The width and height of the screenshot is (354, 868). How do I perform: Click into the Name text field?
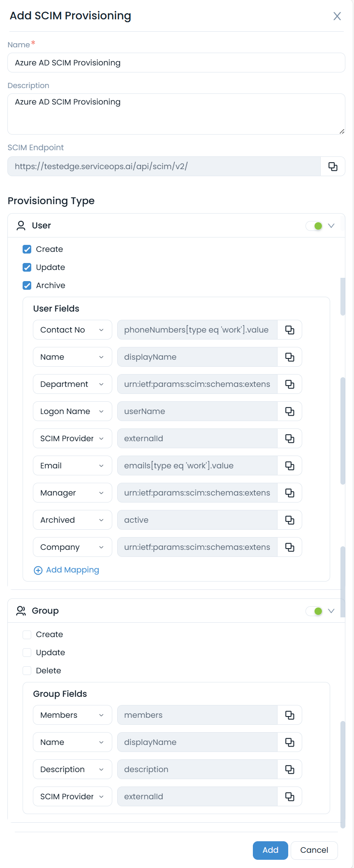[176, 63]
